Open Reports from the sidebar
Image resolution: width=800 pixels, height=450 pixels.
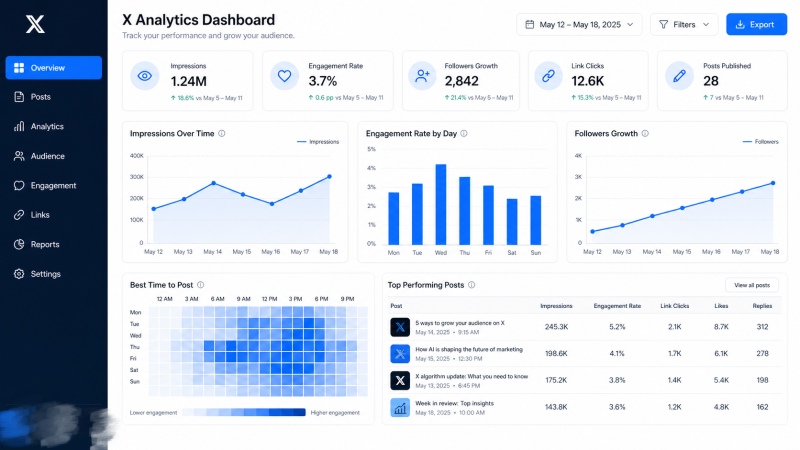tap(45, 244)
